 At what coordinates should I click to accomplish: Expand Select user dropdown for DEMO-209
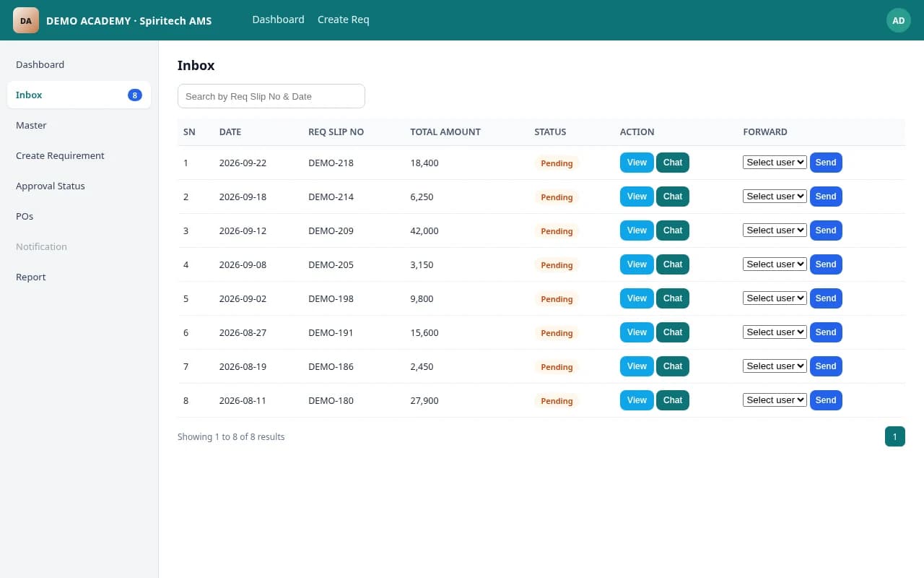tap(775, 230)
